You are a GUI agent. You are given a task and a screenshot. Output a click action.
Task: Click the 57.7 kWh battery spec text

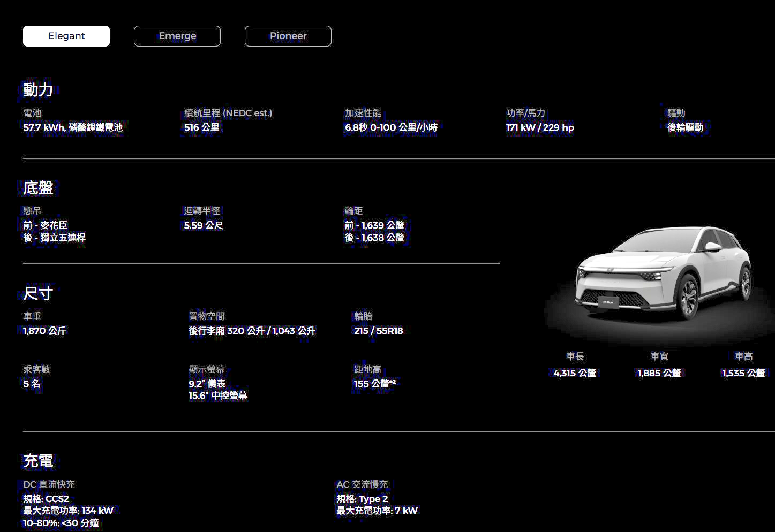click(73, 127)
